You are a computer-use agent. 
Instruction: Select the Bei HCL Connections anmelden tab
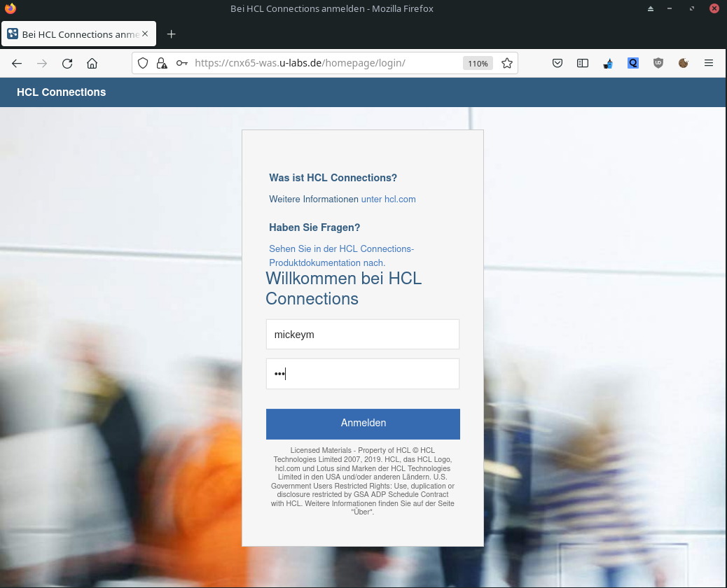point(74,34)
